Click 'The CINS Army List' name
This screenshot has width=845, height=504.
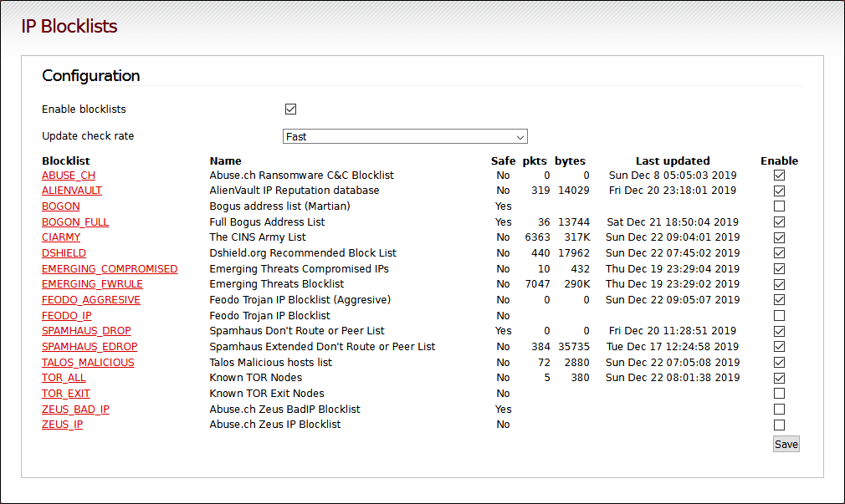[258, 237]
